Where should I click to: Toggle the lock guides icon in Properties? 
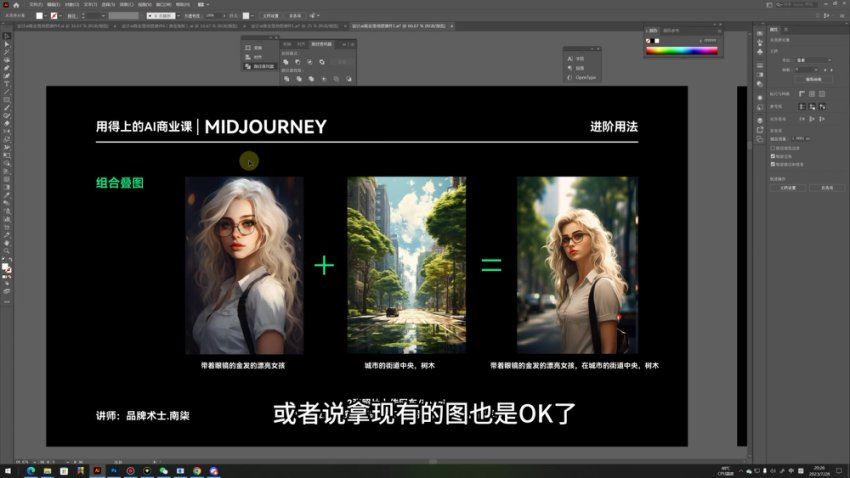point(812,107)
